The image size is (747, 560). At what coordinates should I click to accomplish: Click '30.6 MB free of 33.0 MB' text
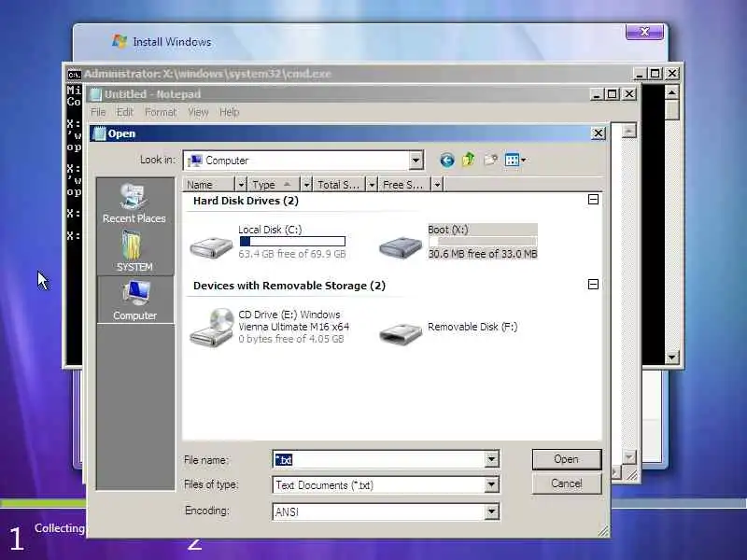(x=483, y=254)
